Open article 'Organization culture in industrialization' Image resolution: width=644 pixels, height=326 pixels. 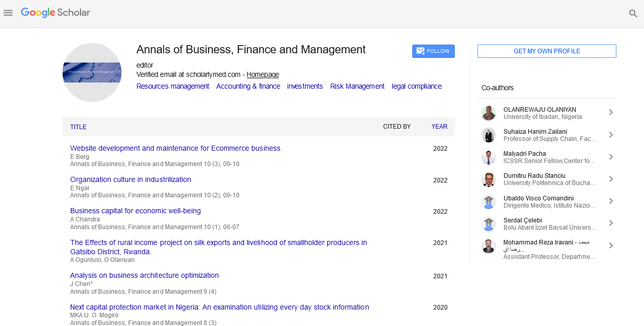point(130,179)
